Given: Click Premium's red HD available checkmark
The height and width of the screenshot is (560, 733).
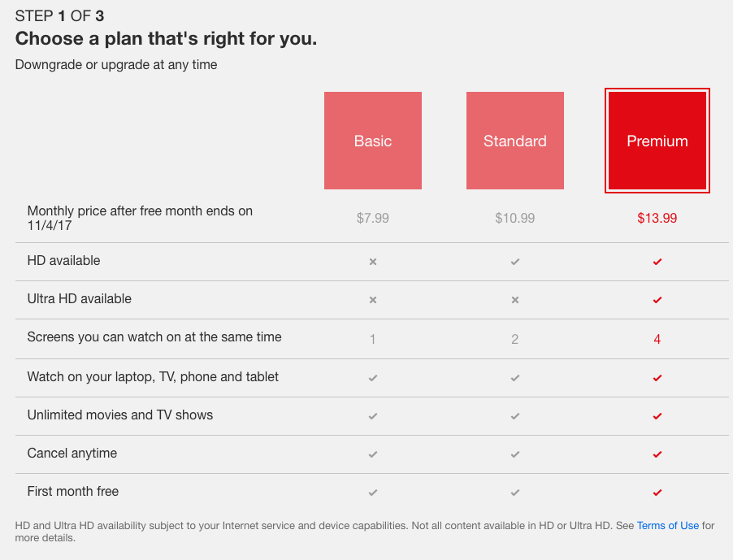Looking at the screenshot, I should pyautogui.click(x=657, y=262).
